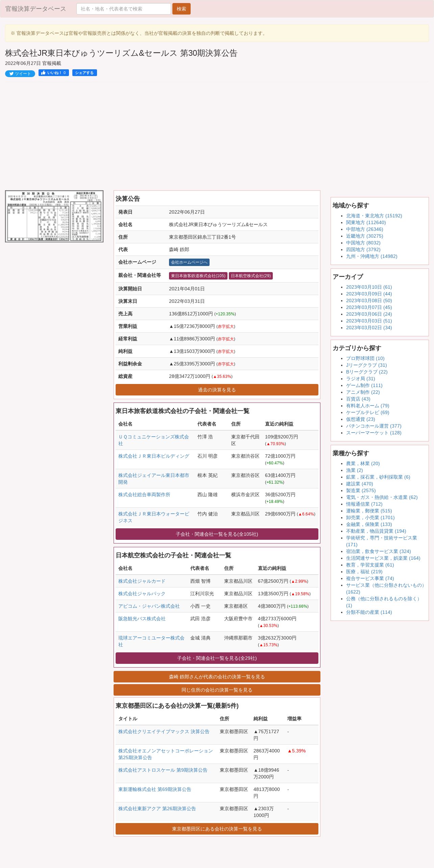This screenshot has width=434, height=868.
Task: Select 近畿地方 (30275) region
Action: point(364,236)
